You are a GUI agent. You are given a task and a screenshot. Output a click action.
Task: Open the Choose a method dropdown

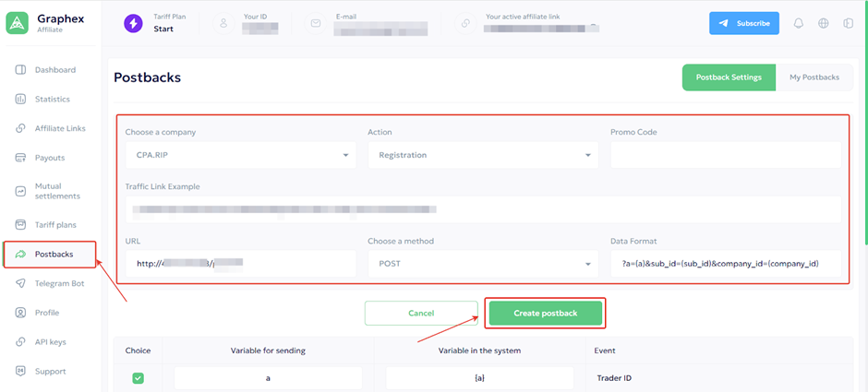(x=483, y=264)
